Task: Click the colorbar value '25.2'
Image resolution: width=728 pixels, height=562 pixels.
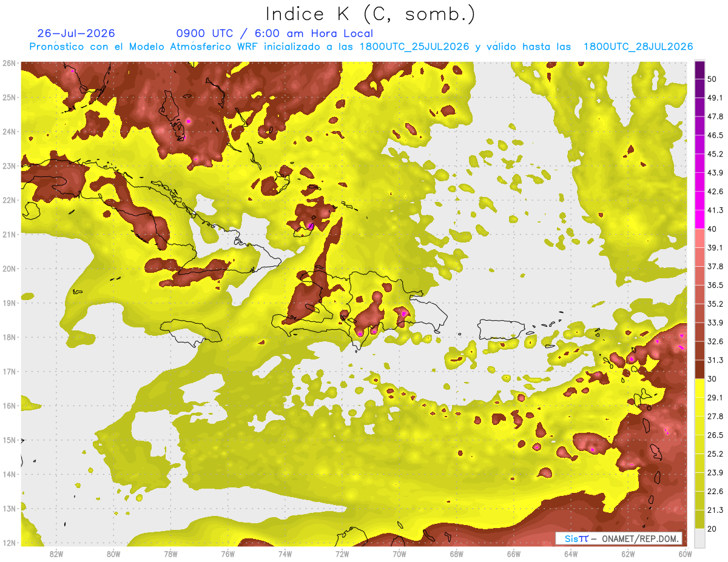Action: [715, 454]
